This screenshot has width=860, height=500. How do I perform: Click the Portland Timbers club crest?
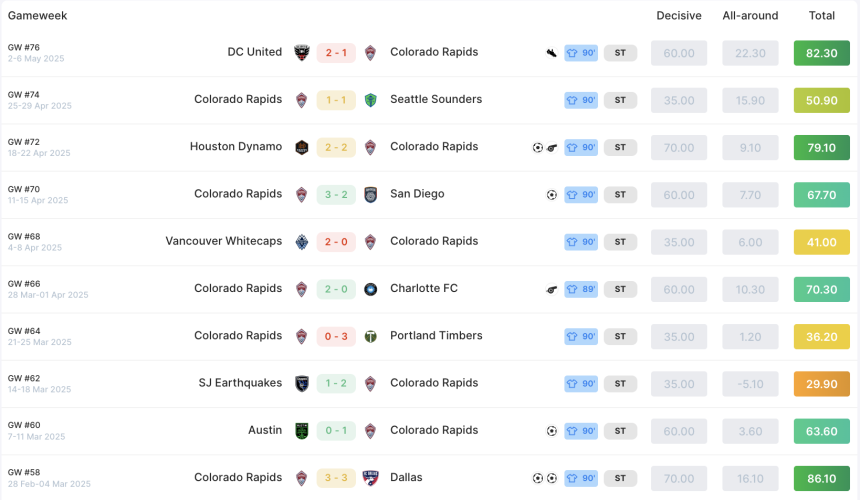(371, 337)
